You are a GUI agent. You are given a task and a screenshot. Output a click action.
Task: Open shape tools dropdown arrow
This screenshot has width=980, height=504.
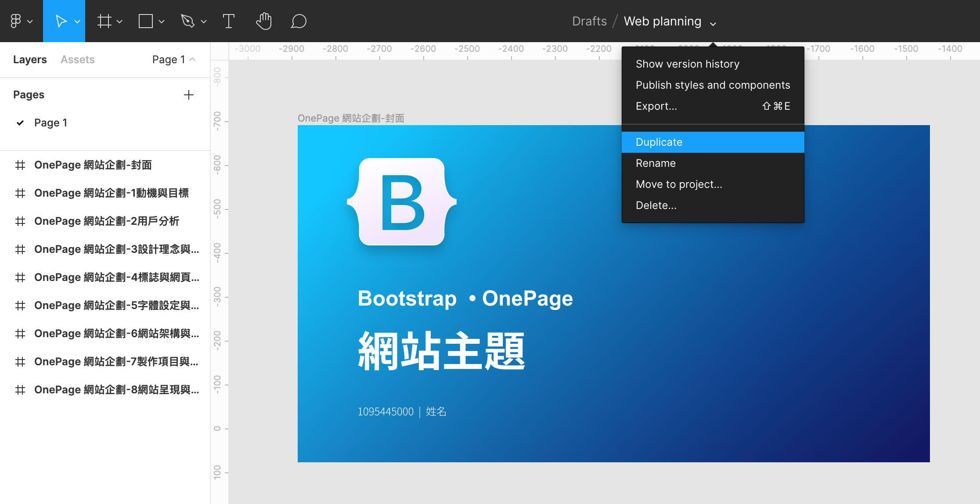[162, 22]
